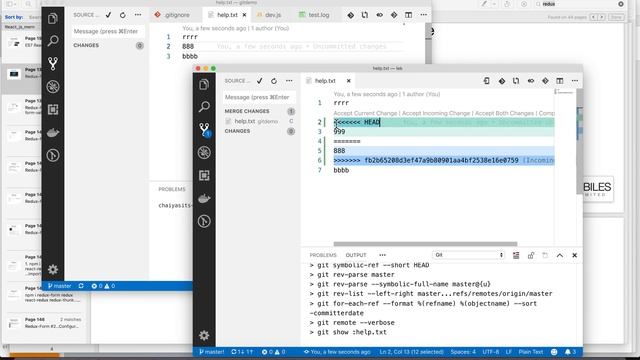The image size is (640, 360).
Task: Open notifications bell in the status bar
Action: [x=570, y=352]
